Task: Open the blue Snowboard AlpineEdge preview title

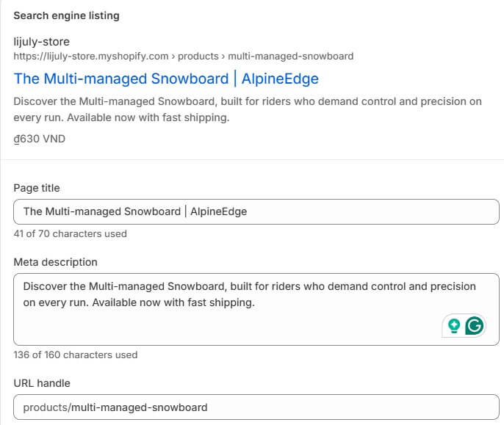Action: tap(166, 79)
